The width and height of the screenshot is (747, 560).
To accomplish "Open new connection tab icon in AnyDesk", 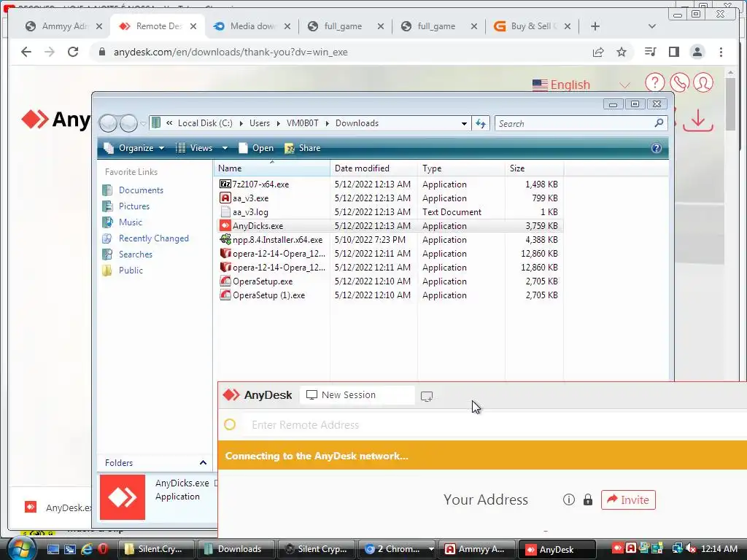I will (427, 396).
